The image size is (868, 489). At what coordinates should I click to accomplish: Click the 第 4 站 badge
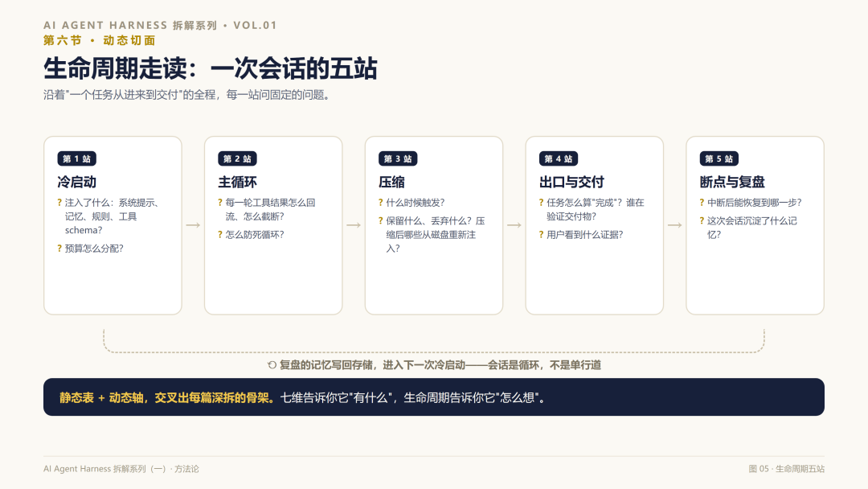559,159
